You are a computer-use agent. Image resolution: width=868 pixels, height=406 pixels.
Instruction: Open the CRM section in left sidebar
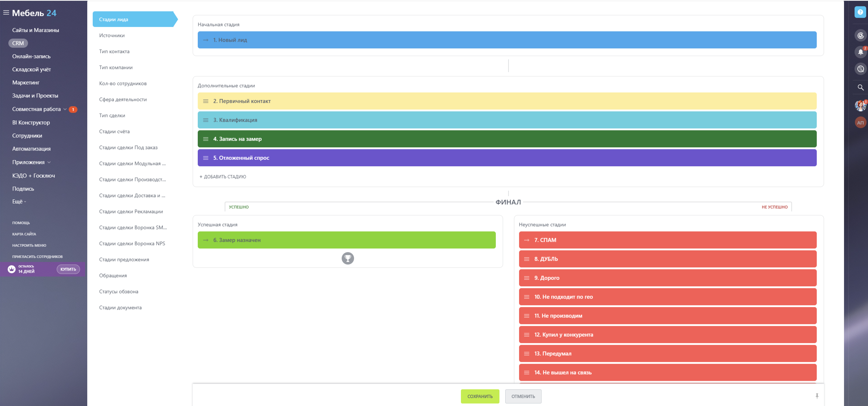tap(18, 43)
